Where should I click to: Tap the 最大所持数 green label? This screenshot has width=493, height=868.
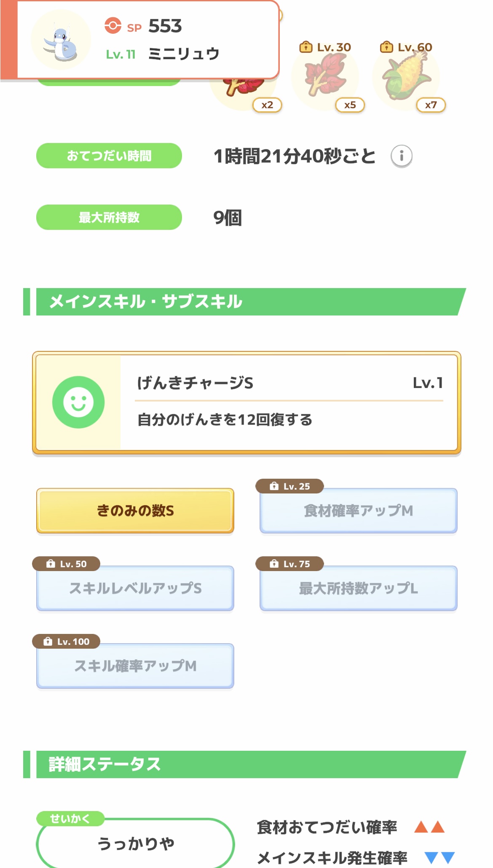(x=109, y=217)
